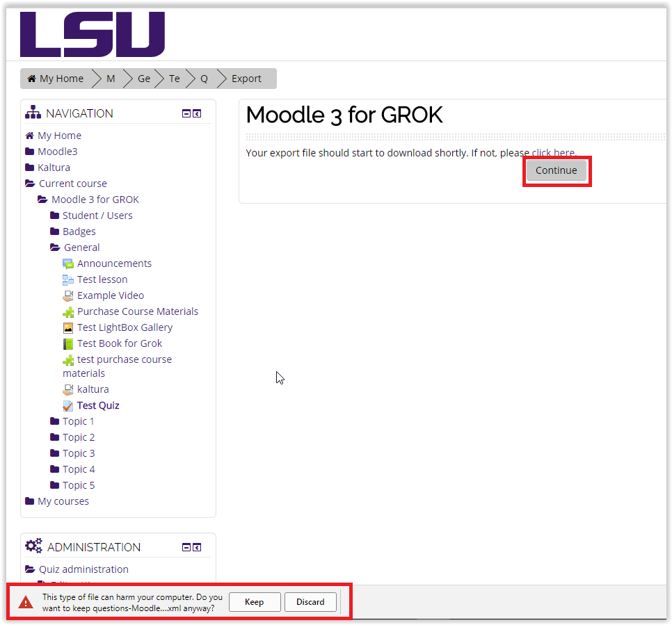Click the home icon in breadcrumb bar
672x625 pixels.
pos(32,79)
